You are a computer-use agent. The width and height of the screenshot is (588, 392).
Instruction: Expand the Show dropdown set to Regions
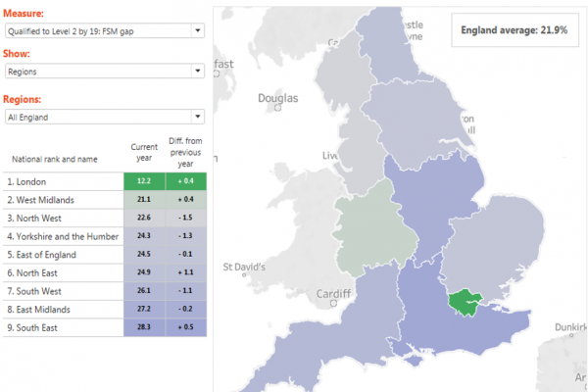click(x=103, y=73)
